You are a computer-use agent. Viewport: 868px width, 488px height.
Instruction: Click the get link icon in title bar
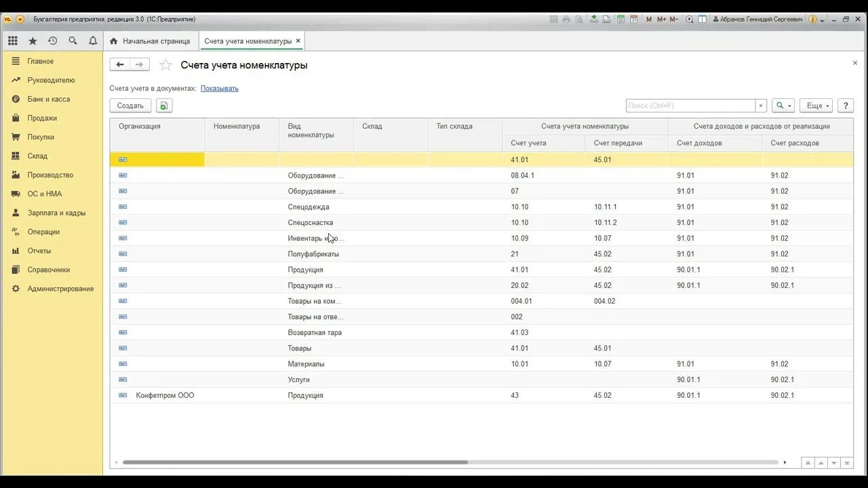(x=594, y=20)
